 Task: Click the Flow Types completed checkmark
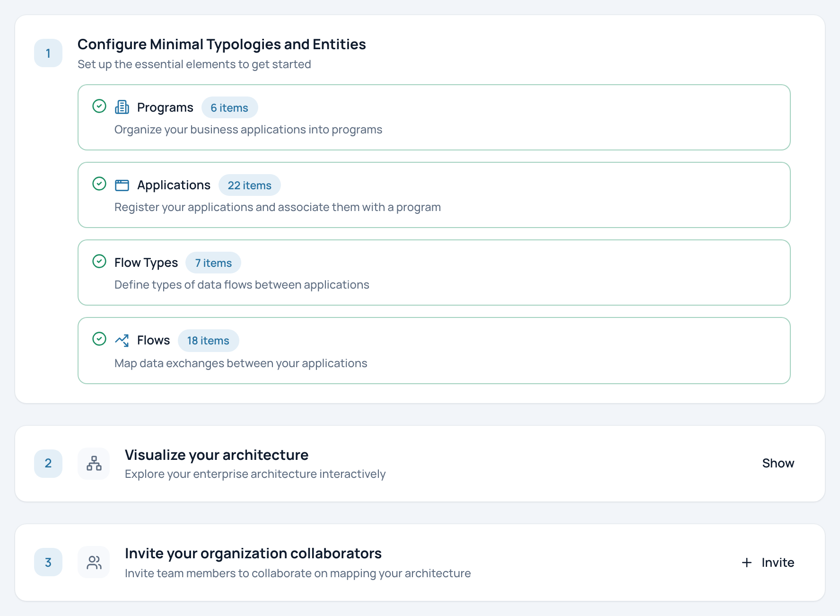99,261
